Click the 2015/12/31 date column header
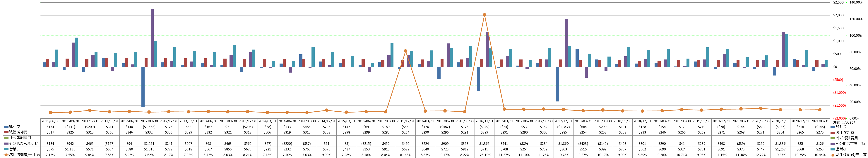Image resolution: width=868 pixels, height=158 pixels. (405, 121)
